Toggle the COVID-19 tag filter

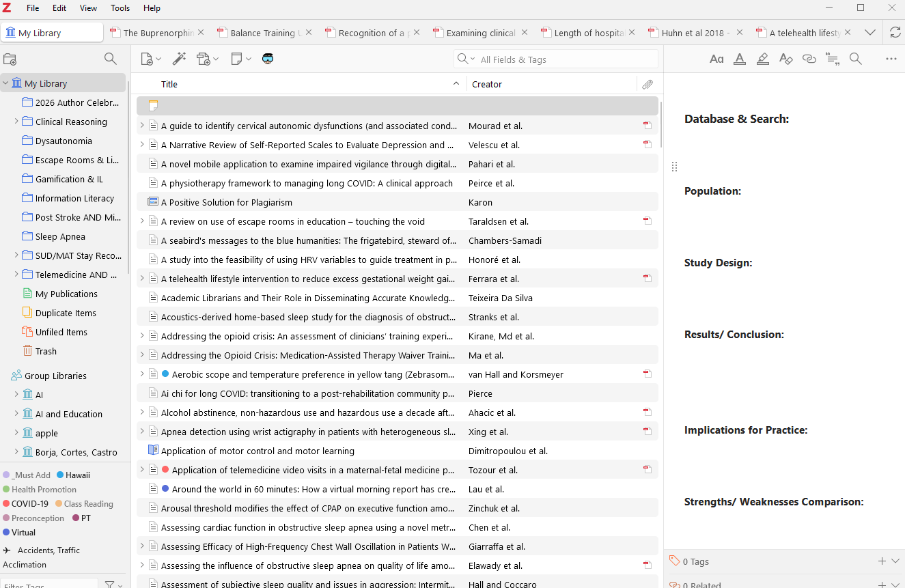[x=26, y=503]
